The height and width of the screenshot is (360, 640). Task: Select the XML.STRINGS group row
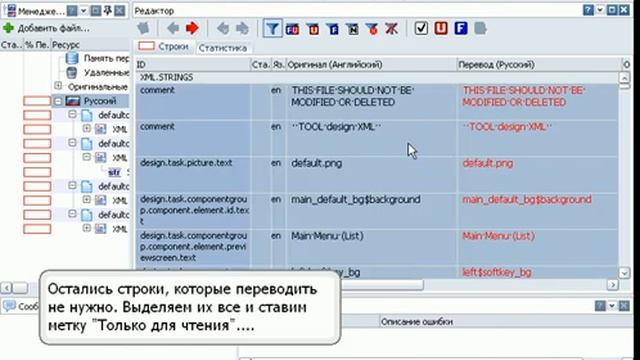point(377,77)
